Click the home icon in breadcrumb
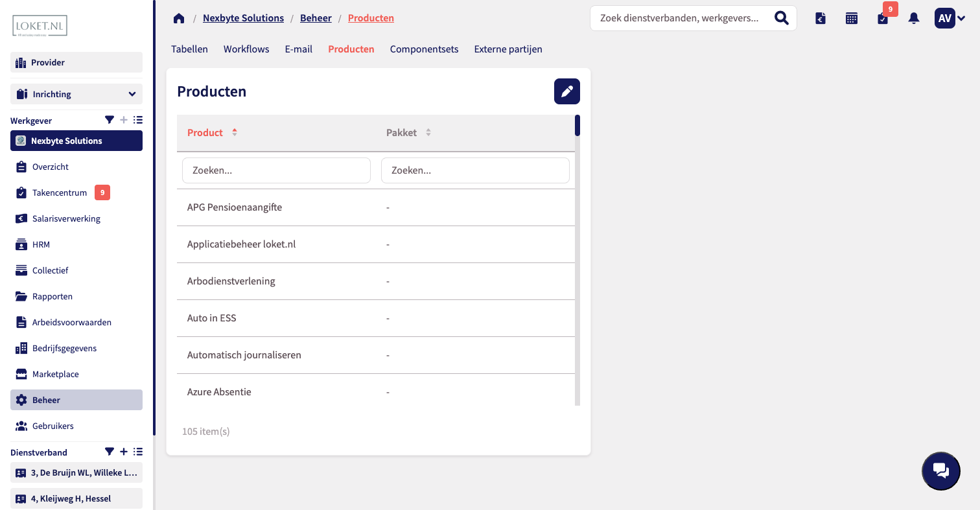The height and width of the screenshot is (510, 980). click(179, 18)
